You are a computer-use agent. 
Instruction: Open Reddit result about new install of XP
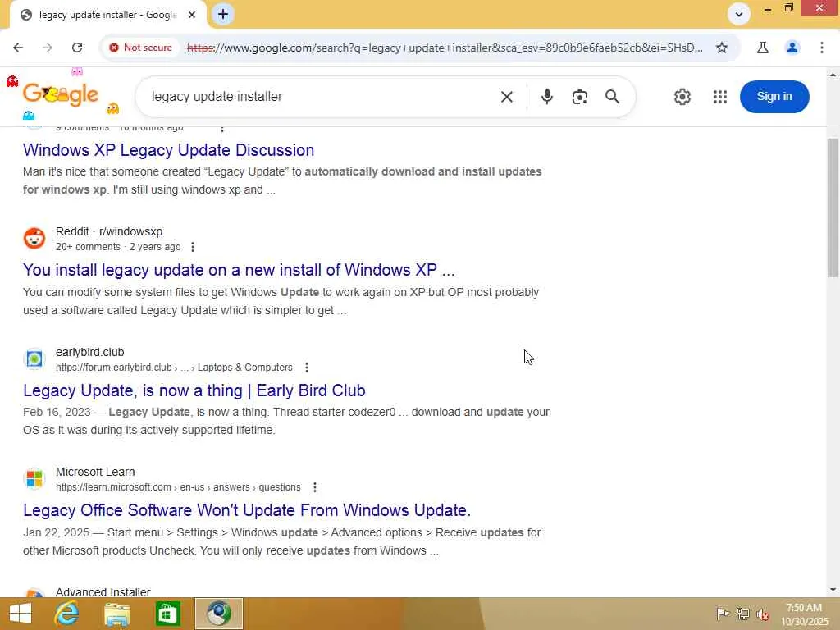click(239, 270)
